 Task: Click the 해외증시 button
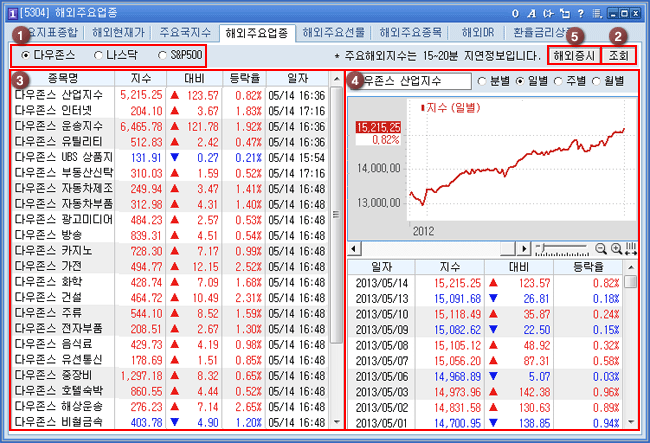click(576, 54)
